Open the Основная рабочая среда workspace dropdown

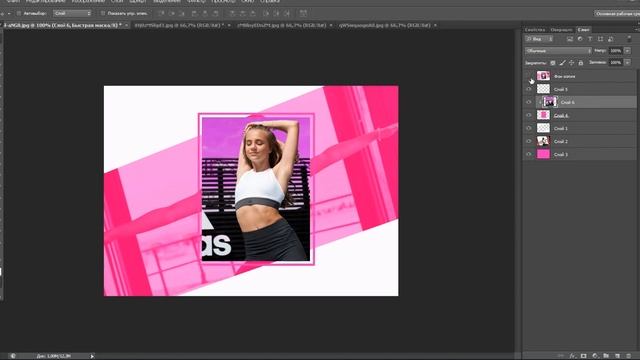point(617,13)
